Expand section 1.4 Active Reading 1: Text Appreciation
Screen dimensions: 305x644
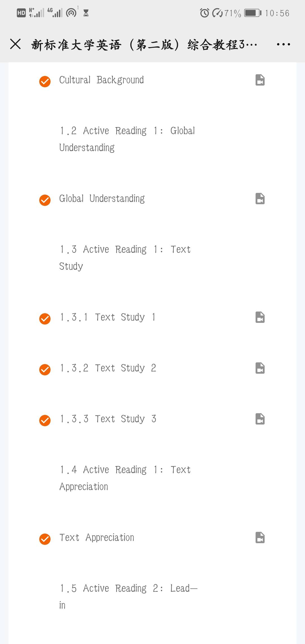click(125, 478)
